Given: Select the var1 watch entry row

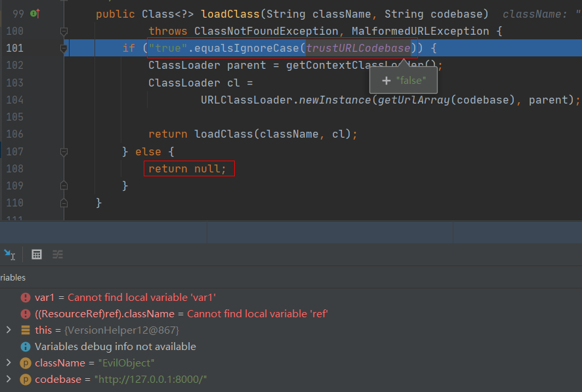Looking at the screenshot, I should [125, 298].
